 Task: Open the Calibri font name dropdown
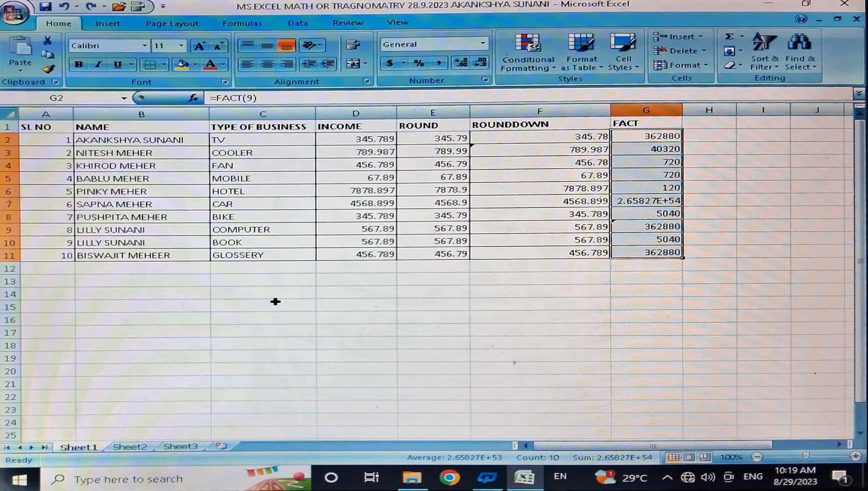pyautogui.click(x=144, y=45)
